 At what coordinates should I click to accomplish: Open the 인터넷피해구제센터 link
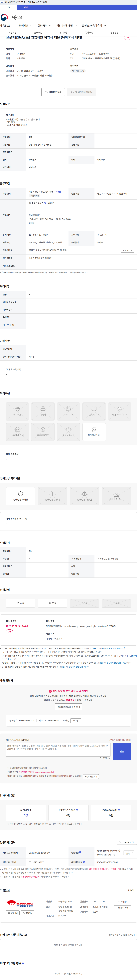tap(36, 772)
